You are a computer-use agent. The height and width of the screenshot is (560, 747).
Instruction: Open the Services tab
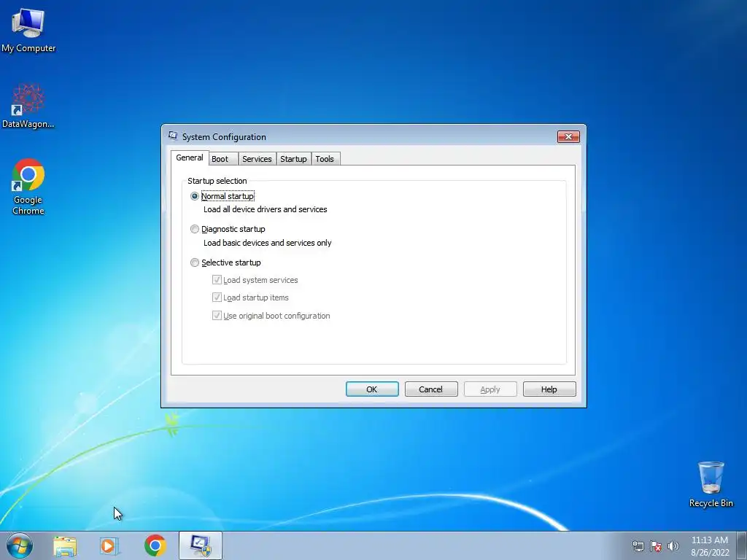point(257,159)
